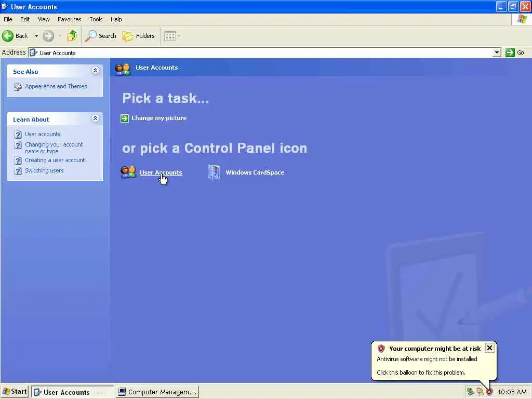
Task: Open the Favorites menu
Action: (69, 19)
